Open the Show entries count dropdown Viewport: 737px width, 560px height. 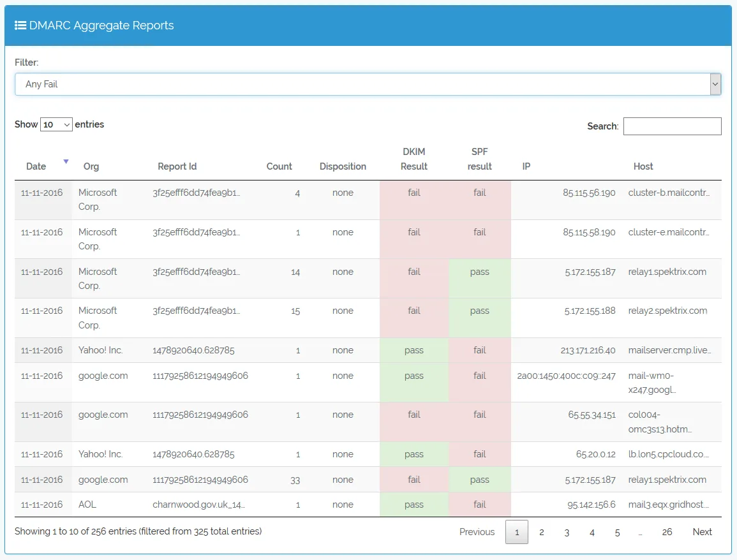click(56, 124)
